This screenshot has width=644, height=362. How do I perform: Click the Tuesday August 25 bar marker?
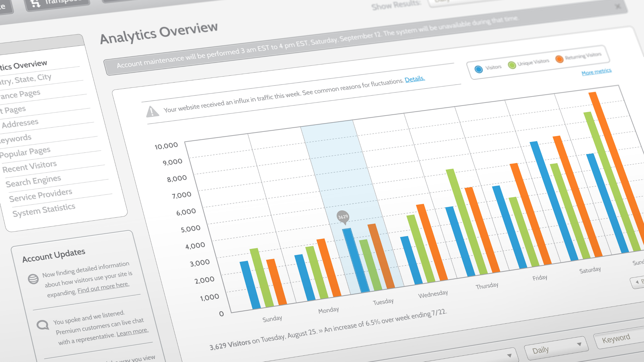point(343,216)
